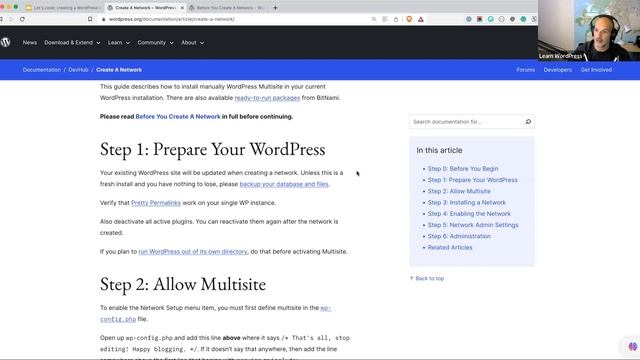Open the Developers link in blue bar
The image size is (640, 360).
(558, 70)
